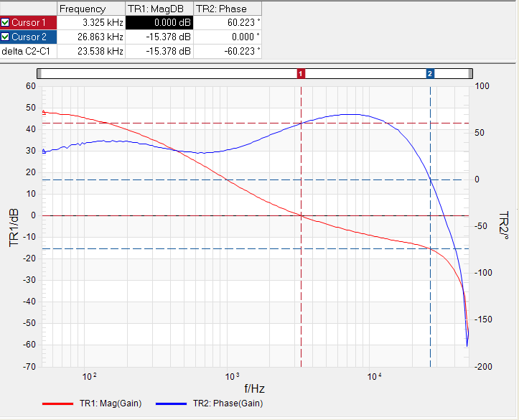The image size is (519, 420).
Task: Select Cursor 2 phase value 0.000°
Action: click(228, 37)
